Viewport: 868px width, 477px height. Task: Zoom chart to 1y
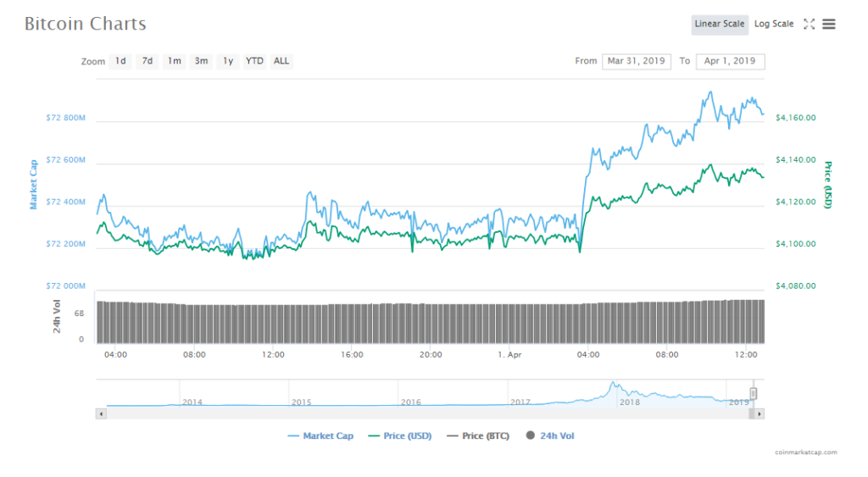227,61
